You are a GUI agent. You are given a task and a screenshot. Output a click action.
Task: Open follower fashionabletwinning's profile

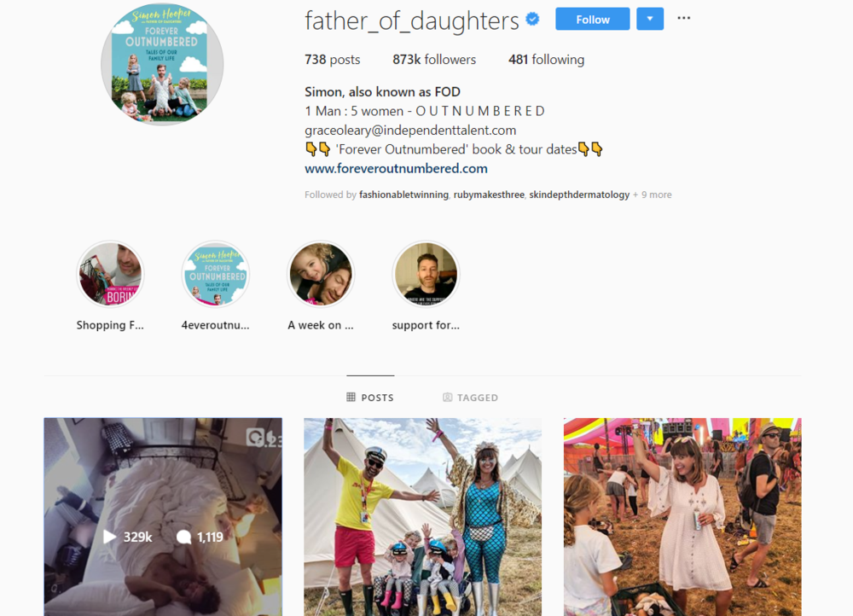(403, 195)
